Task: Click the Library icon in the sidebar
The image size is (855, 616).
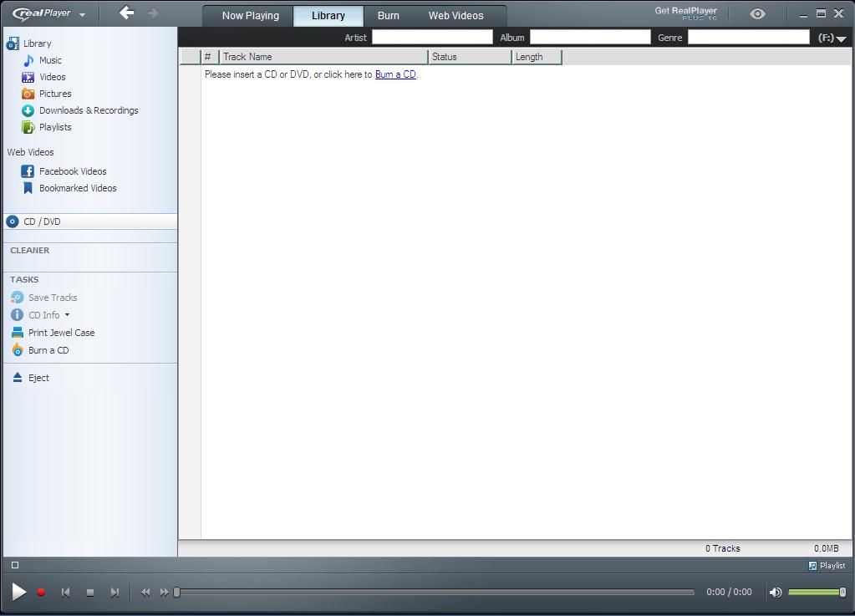Action: pos(13,43)
